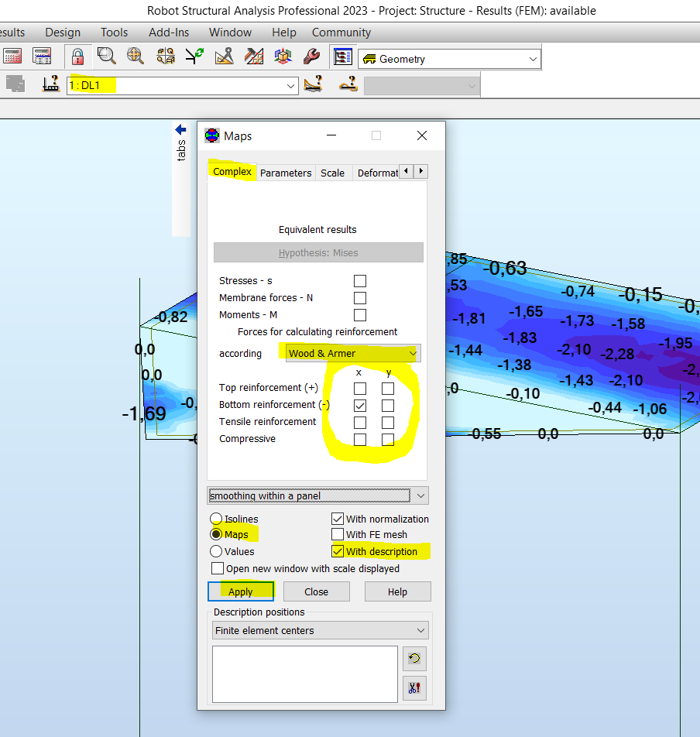The image size is (700, 737).
Task: Enable the With FE mesh checkbox
Action: coord(338,534)
